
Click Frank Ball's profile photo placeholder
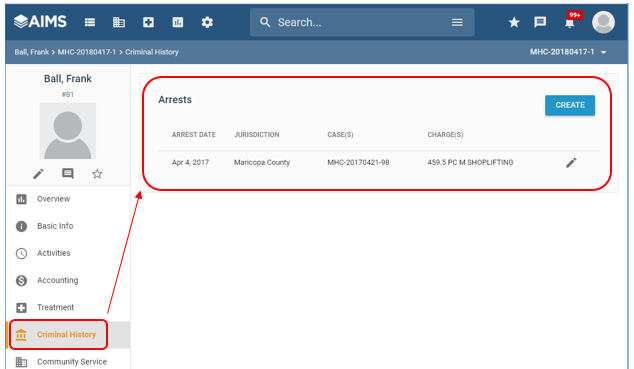tap(68, 131)
